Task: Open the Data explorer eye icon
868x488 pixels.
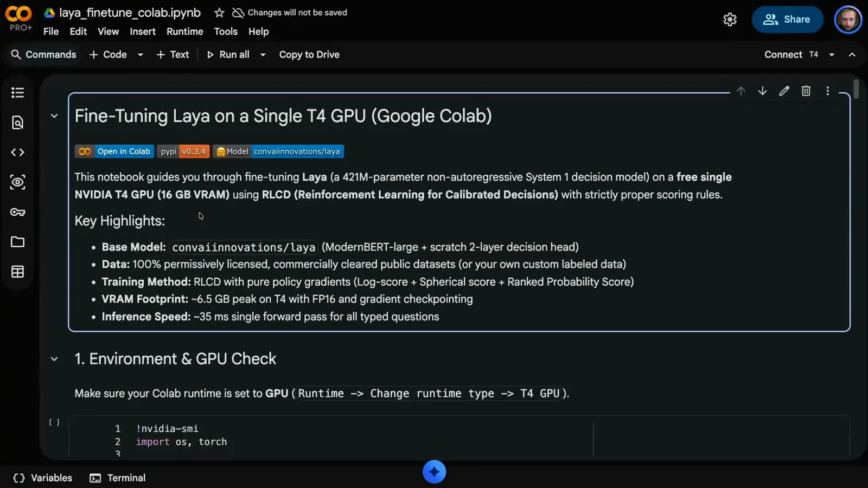Action: coord(17,182)
